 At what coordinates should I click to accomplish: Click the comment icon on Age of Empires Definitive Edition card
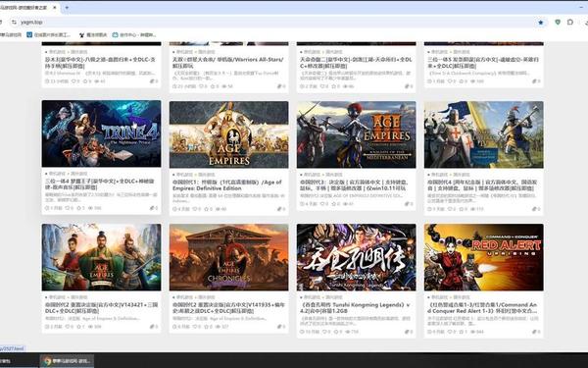tap(279, 209)
